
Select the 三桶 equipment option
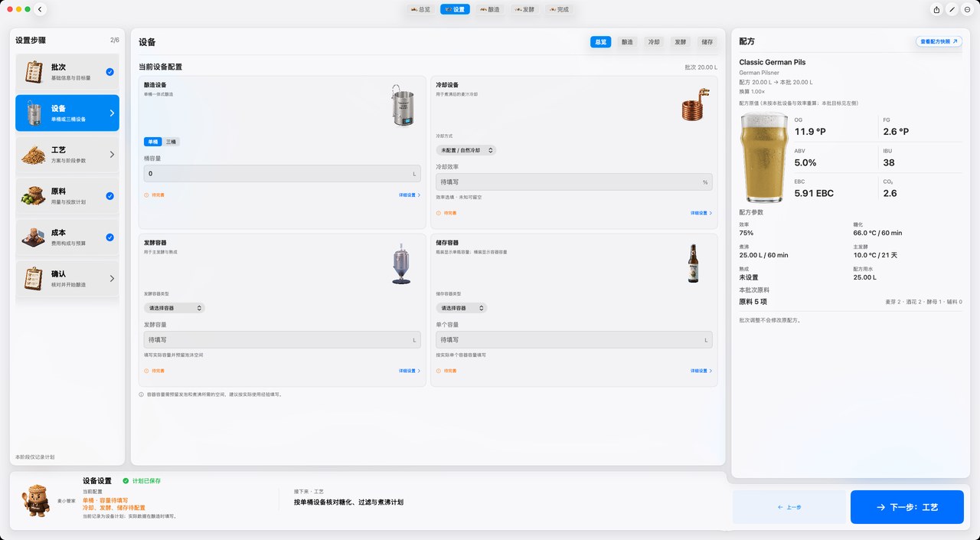point(171,142)
